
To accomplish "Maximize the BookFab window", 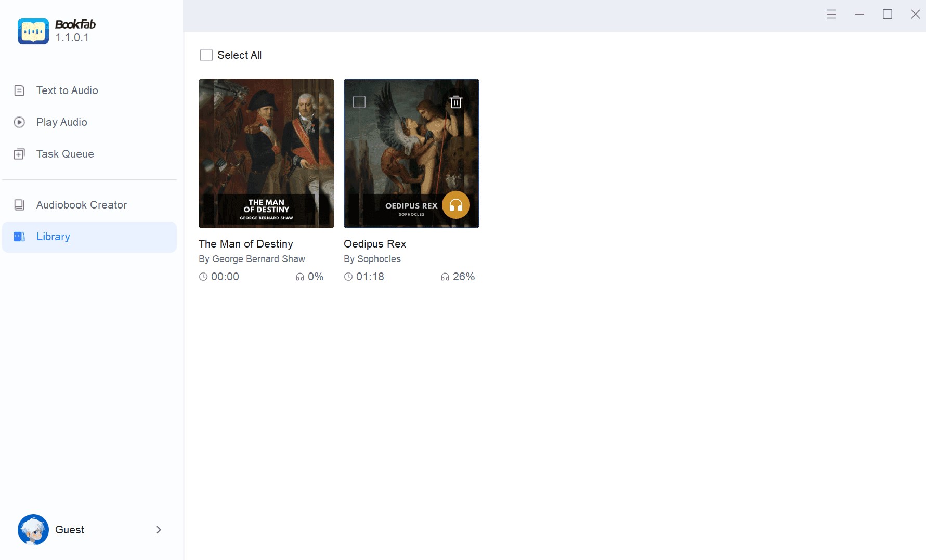I will (x=888, y=15).
